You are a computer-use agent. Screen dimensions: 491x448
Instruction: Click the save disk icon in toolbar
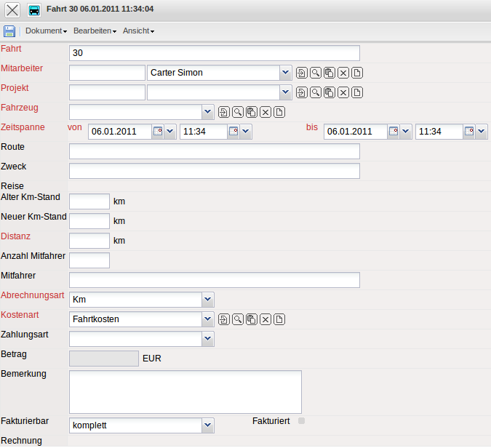tap(9, 31)
